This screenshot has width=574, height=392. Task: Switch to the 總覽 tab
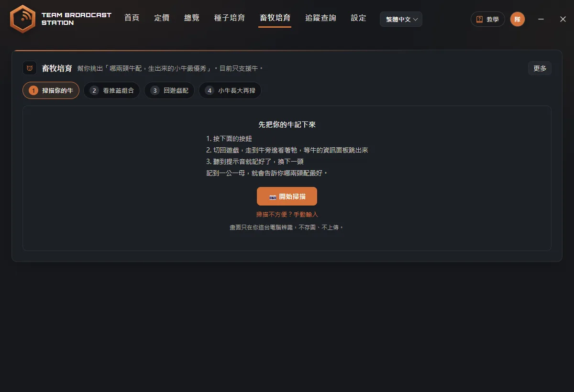pyautogui.click(x=192, y=18)
